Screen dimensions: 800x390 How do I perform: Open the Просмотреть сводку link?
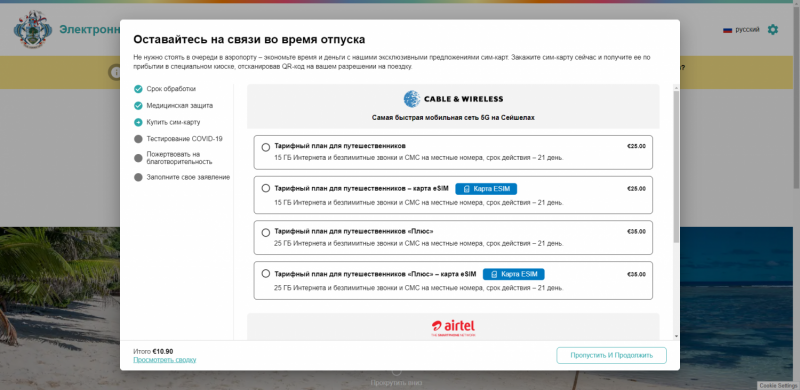(x=164, y=360)
